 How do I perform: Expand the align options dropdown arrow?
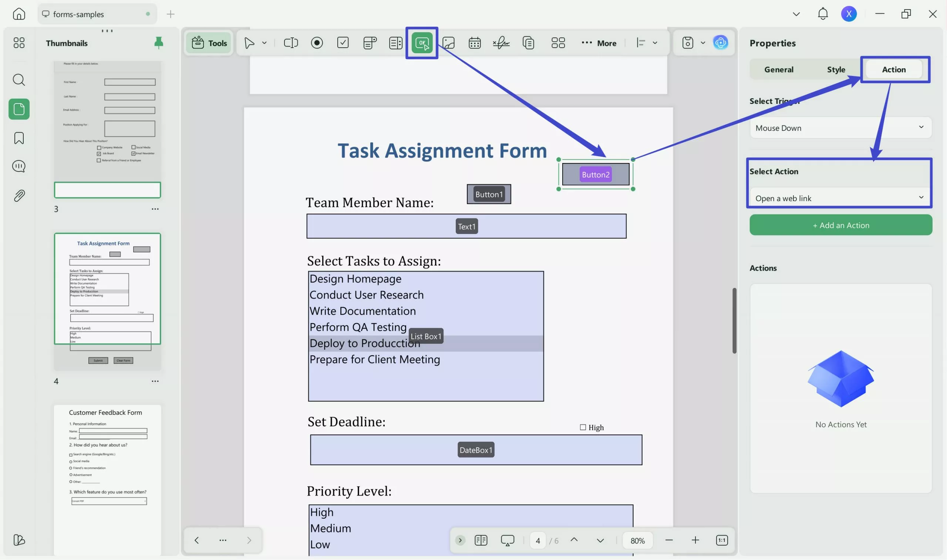655,43
